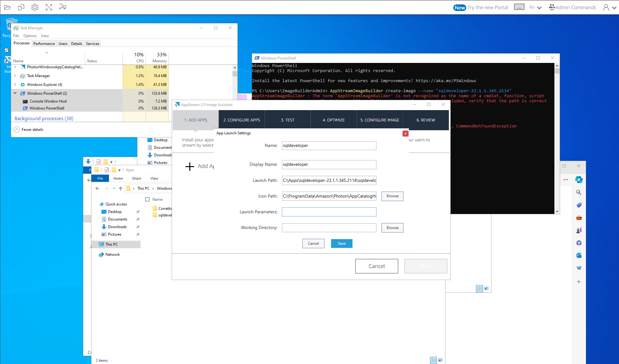Unpin Documents from Quick access
Screen dimensions: 619x364
tap(138, 219)
